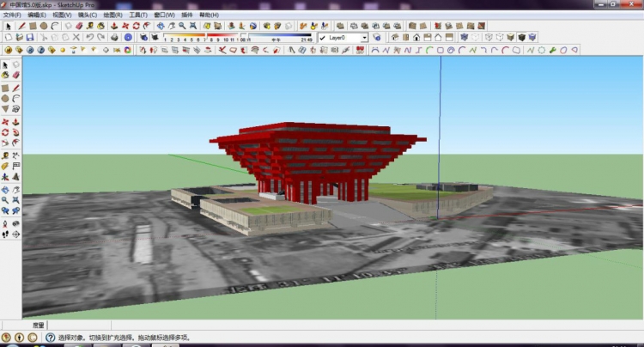Click the geo-location status bar icon
This screenshot has height=347, width=644.
tap(6, 338)
